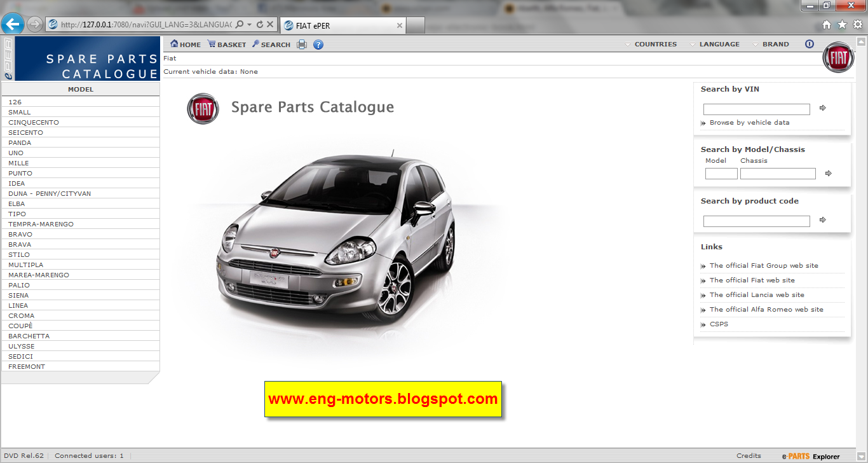The height and width of the screenshot is (463, 868).
Task: Focus the Model input field
Action: point(721,174)
